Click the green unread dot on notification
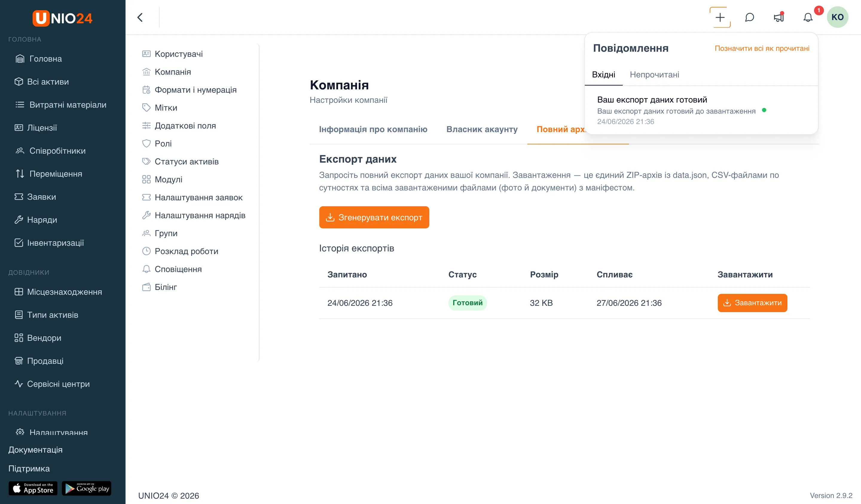Image resolution: width=861 pixels, height=504 pixels. [x=764, y=110]
